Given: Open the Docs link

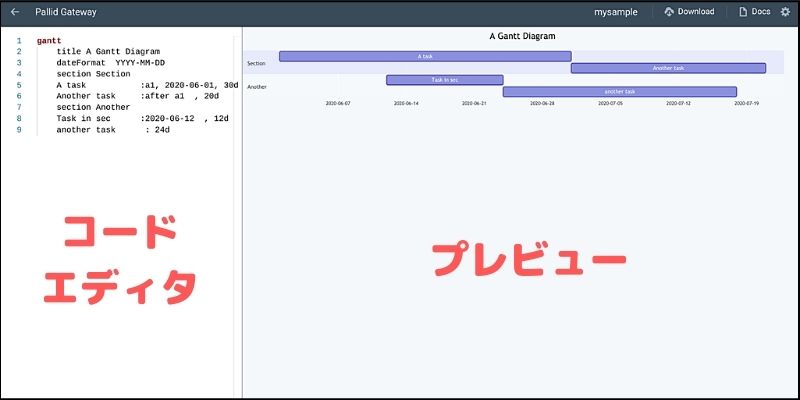Looking at the screenshot, I should (x=761, y=12).
